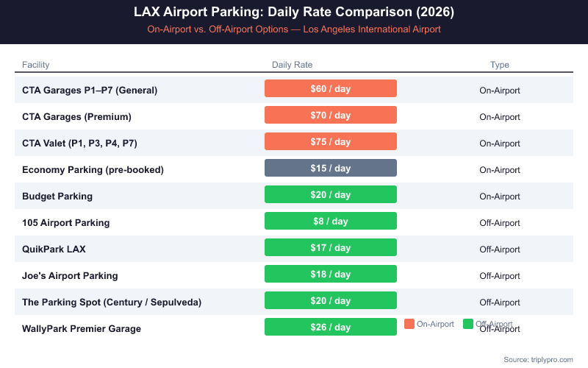Click the Budget Parking $20 / day bar
Image resolution: width=588 pixels, height=368 pixels.
tap(330, 194)
